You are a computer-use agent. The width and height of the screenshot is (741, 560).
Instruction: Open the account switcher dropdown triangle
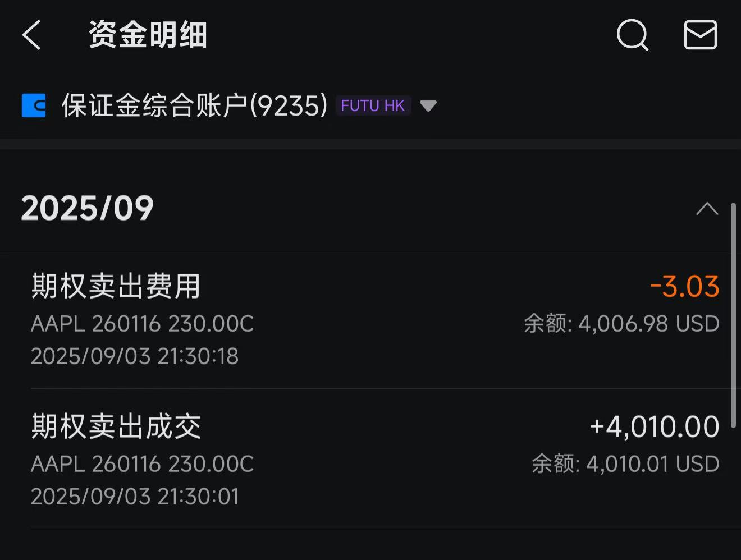pyautogui.click(x=428, y=105)
